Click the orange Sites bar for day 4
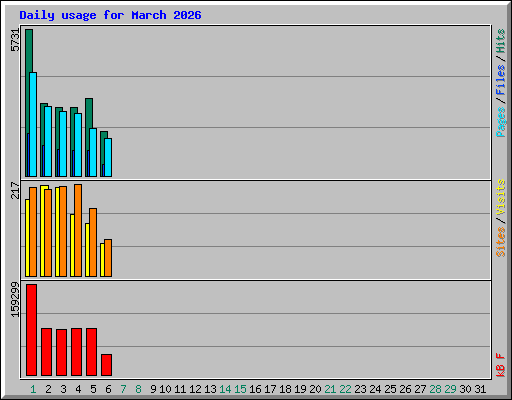The width and height of the screenshot is (512, 400). click(x=78, y=231)
